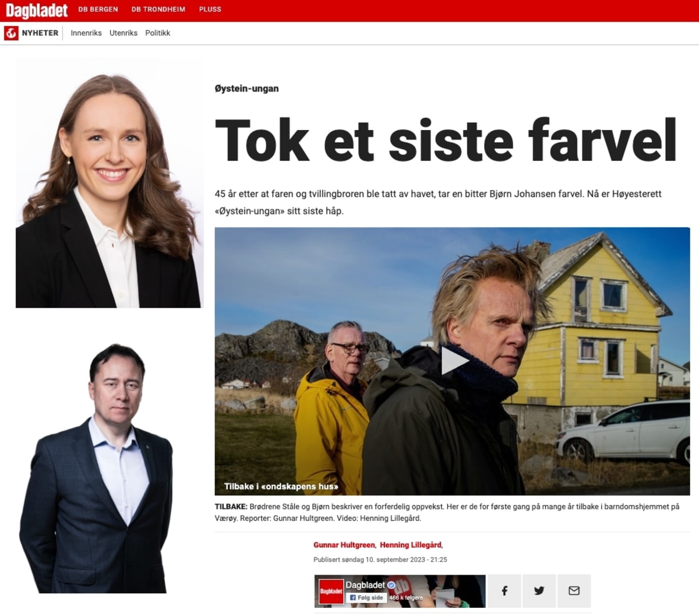Share article via Facebook icon

coord(504,591)
